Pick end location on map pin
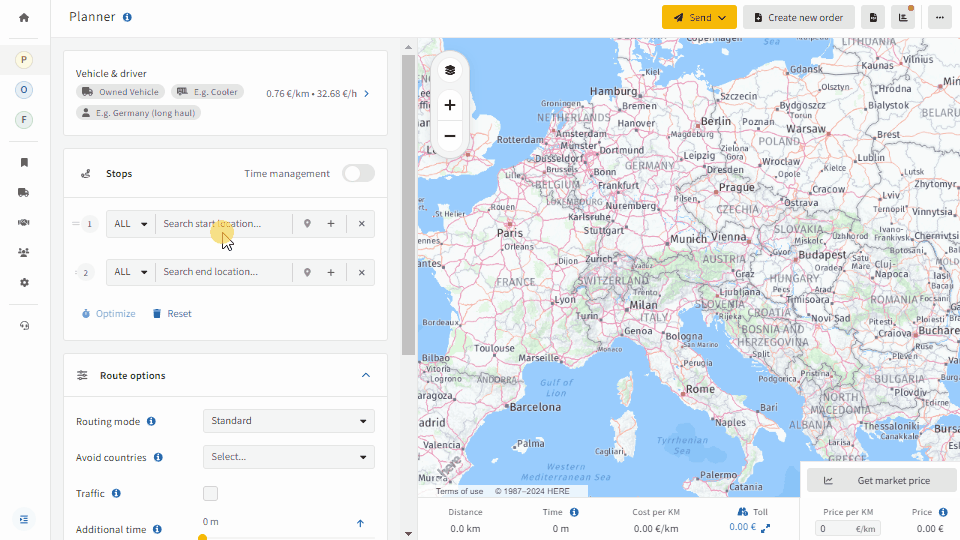The image size is (960, 540). click(307, 272)
